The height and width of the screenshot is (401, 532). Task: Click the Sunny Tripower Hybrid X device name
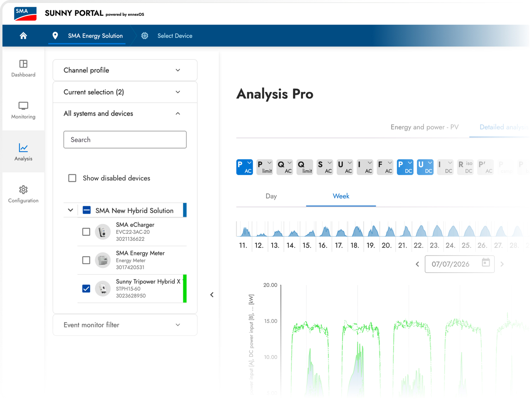tap(148, 282)
